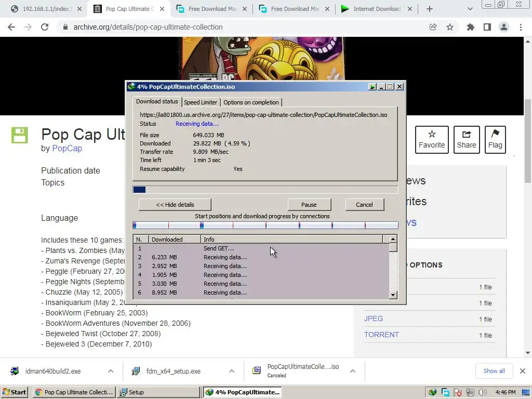Click the network tray icon
The height and width of the screenshot is (399, 532).
(470, 392)
